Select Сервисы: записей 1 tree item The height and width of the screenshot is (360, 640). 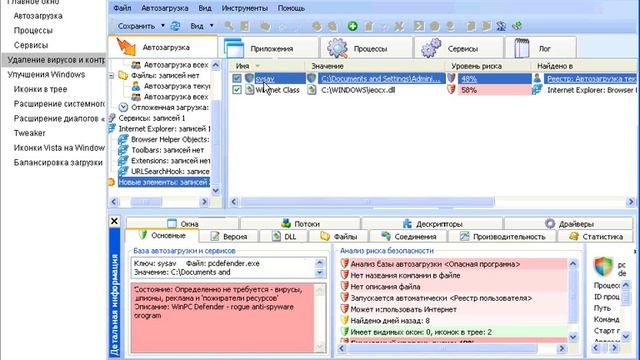pos(152,118)
